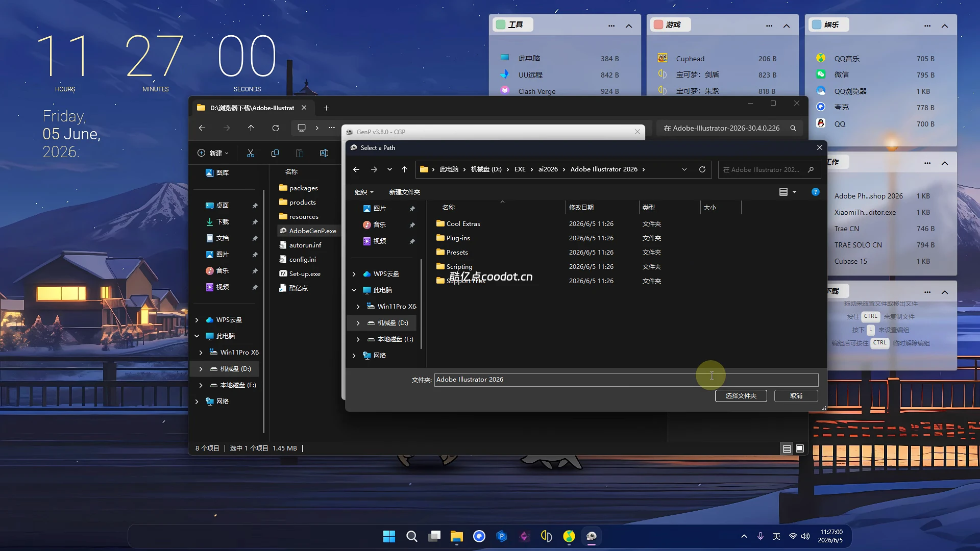Expand WPS云盘 in Select a Path tree
Image resolution: width=980 pixels, height=551 pixels.
tap(354, 274)
